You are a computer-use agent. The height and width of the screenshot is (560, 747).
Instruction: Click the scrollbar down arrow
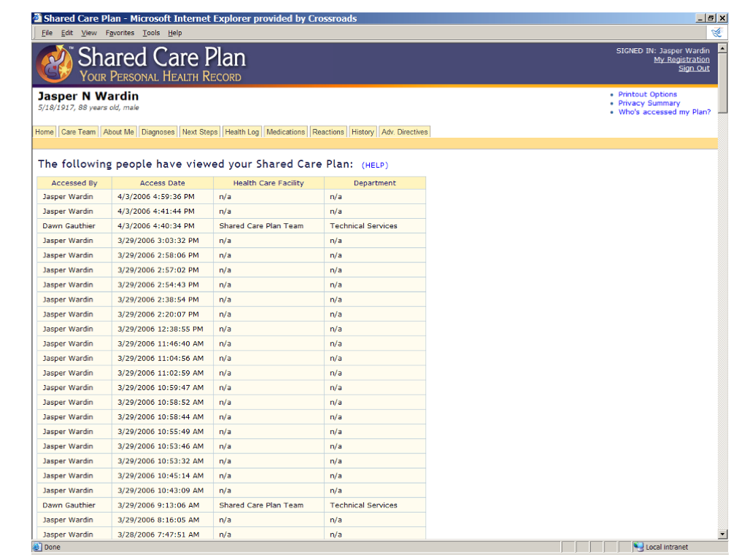722,534
